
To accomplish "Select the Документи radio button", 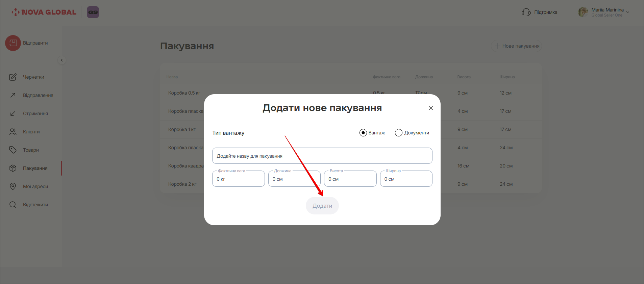I will click(x=399, y=133).
